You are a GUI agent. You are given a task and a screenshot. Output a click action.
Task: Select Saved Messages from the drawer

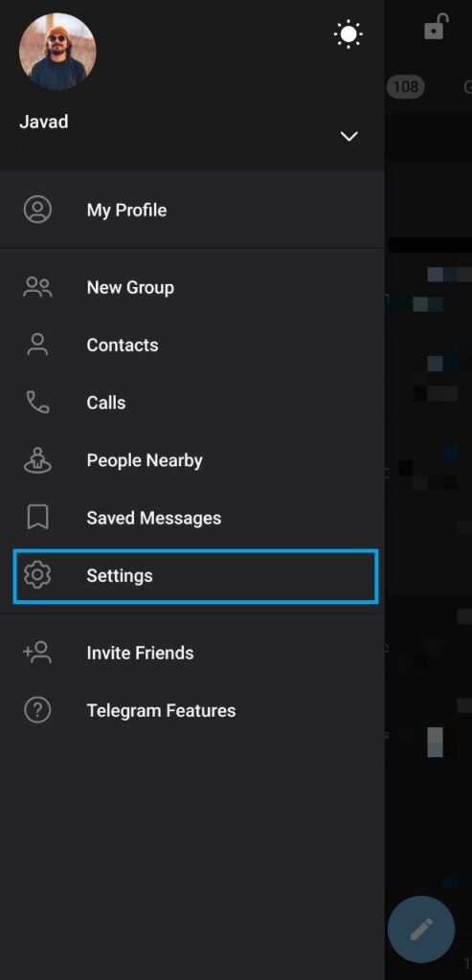192,518
